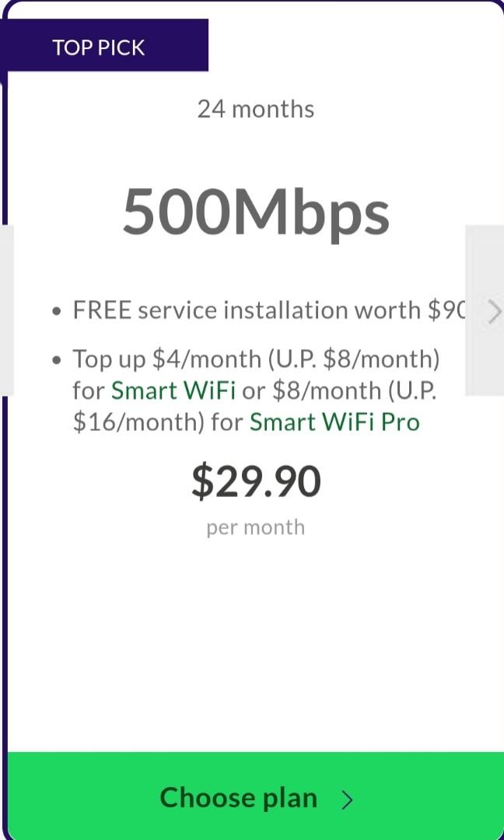Click the green Choose plan bar
Image resolution: width=504 pixels, height=840 pixels.
[x=252, y=797]
